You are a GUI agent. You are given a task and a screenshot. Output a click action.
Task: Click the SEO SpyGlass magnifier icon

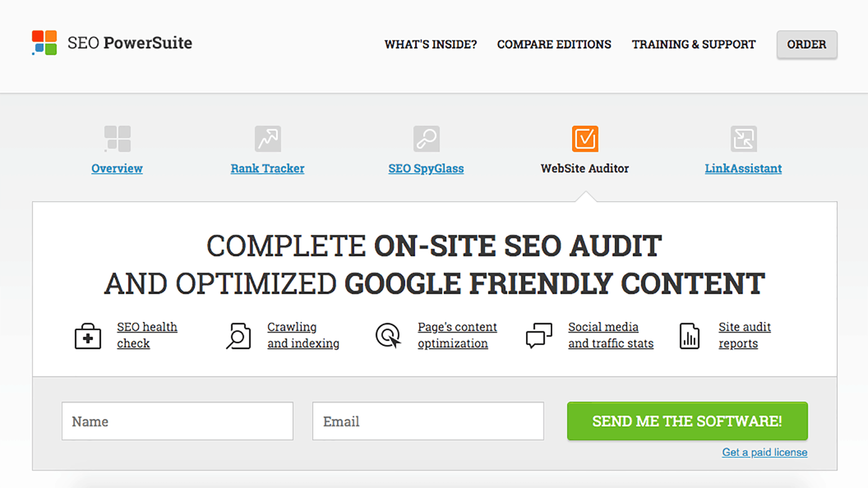pyautogui.click(x=426, y=139)
